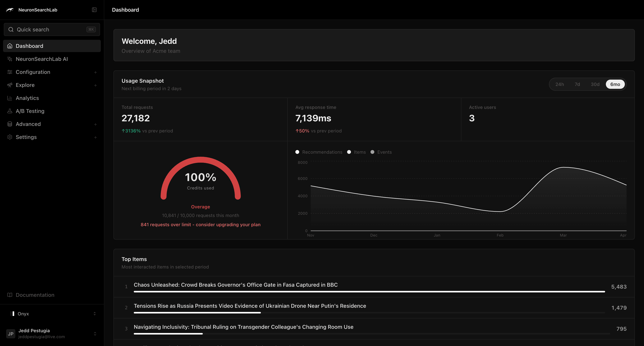Open the upgrade your plan warning link
Viewport: 644px width, 346px height.
200,224
